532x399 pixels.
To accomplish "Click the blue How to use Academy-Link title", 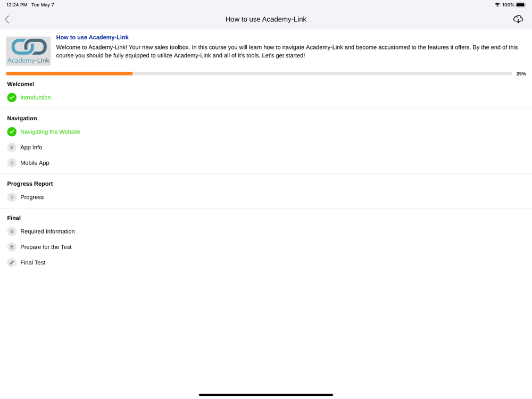I will click(92, 37).
